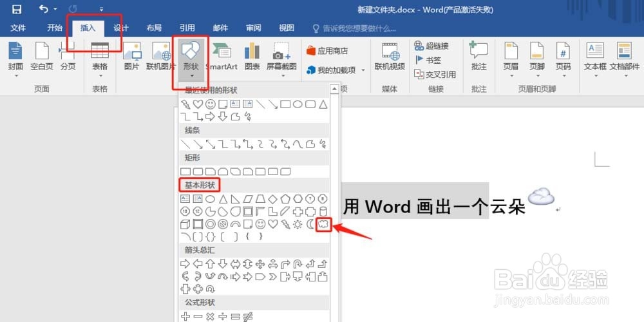Viewport: 644px width, 322px height.
Task: Select the division sign equation shape
Action: [223, 316]
